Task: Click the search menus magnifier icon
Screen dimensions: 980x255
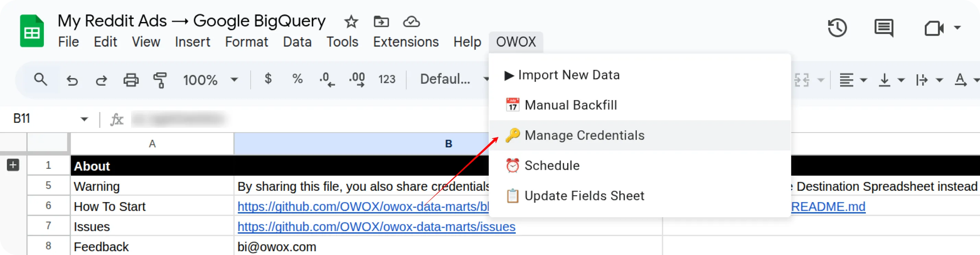Action: tap(41, 79)
